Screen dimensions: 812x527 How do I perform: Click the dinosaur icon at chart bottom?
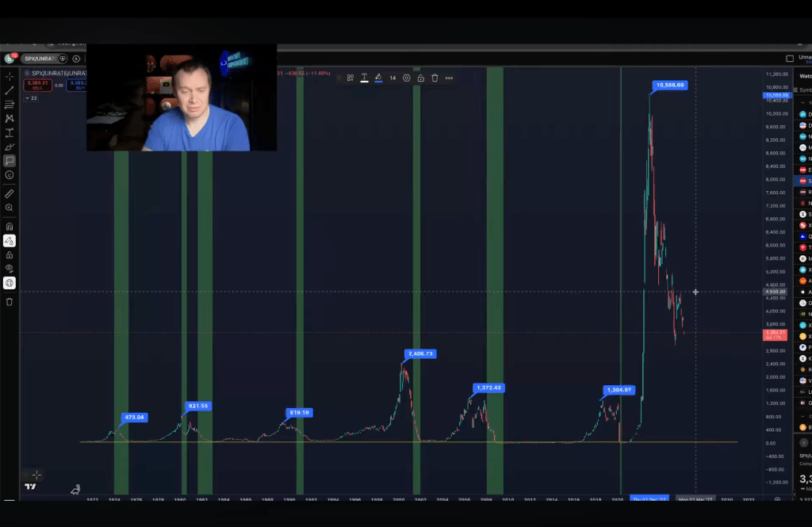(x=75, y=489)
